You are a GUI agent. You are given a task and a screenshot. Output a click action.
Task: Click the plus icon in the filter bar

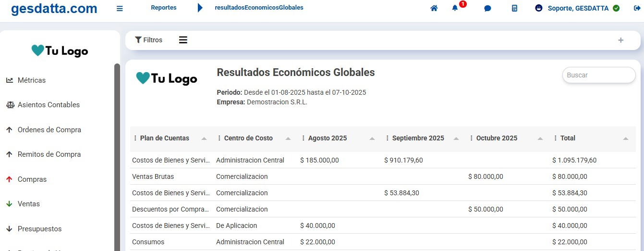coord(620,40)
